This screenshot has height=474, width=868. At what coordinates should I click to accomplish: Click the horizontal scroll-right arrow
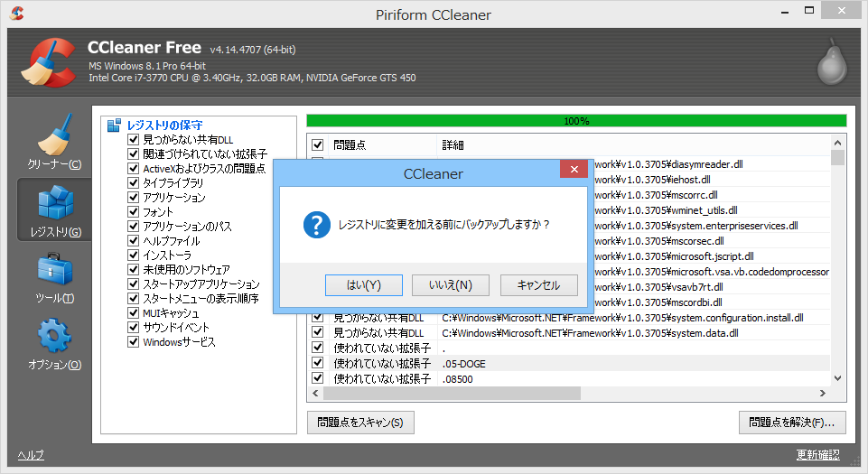tap(823, 394)
